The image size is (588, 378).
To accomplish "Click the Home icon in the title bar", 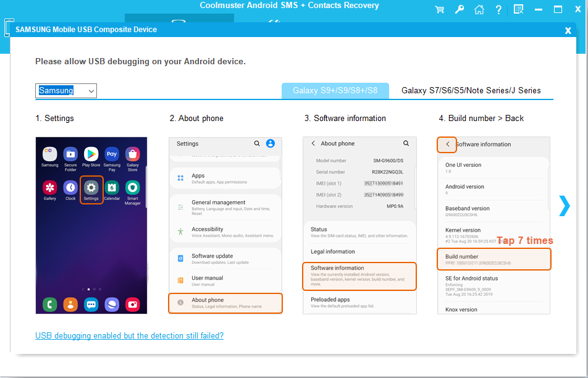I will click(479, 10).
